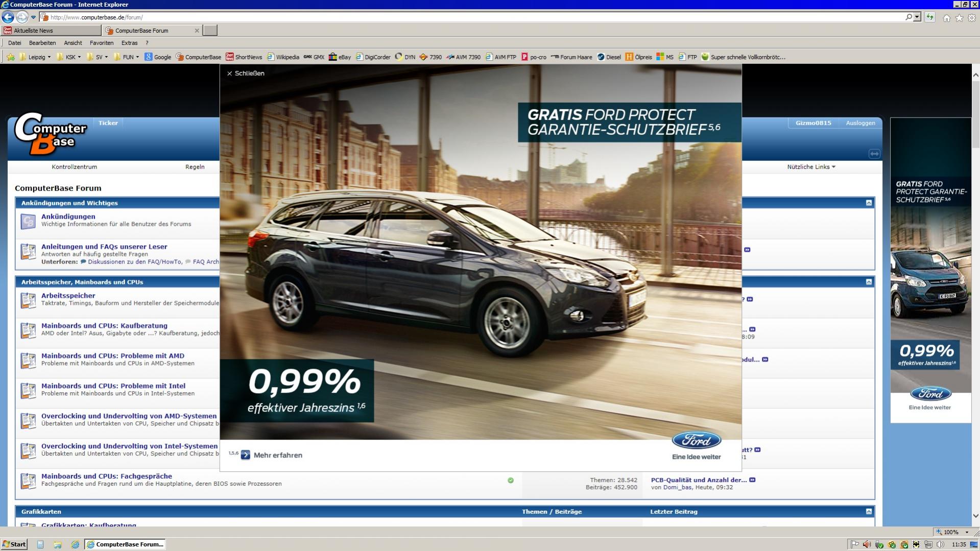980x551 pixels.
Task: Open the po-cro bookmark
Action: (x=534, y=57)
